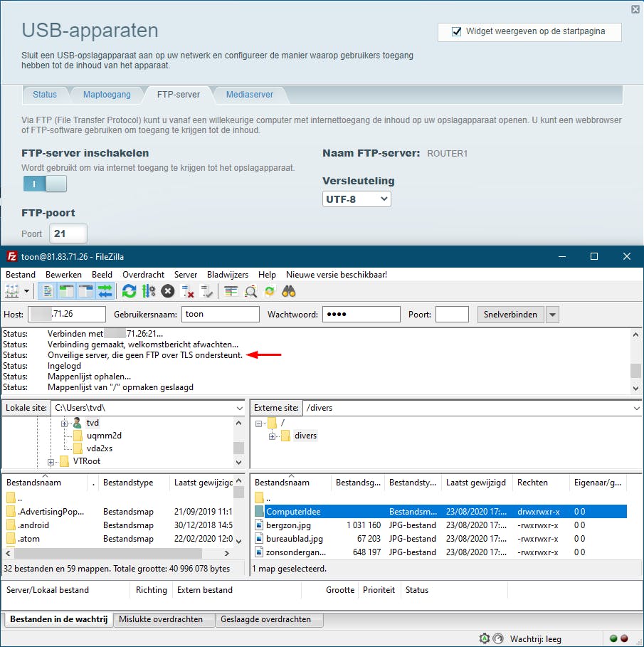This screenshot has width=644, height=647.
Task: Open the Bladwijzers menu
Action: click(x=228, y=275)
